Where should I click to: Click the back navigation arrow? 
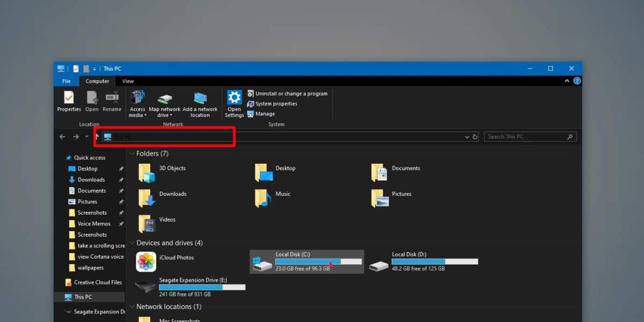pos(62,136)
